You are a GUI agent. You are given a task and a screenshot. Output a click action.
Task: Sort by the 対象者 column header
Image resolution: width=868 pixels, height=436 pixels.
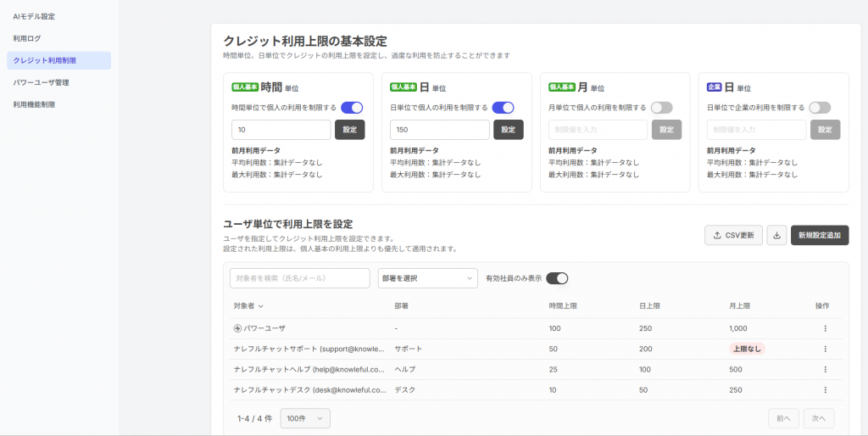(x=248, y=306)
